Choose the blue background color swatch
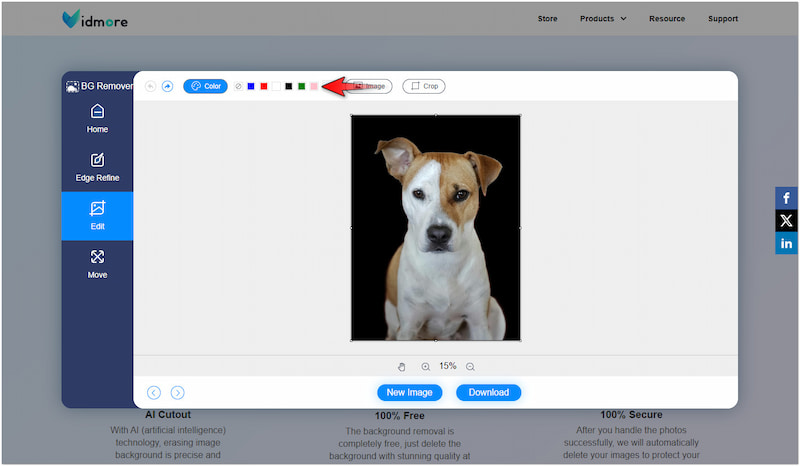 click(x=251, y=87)
